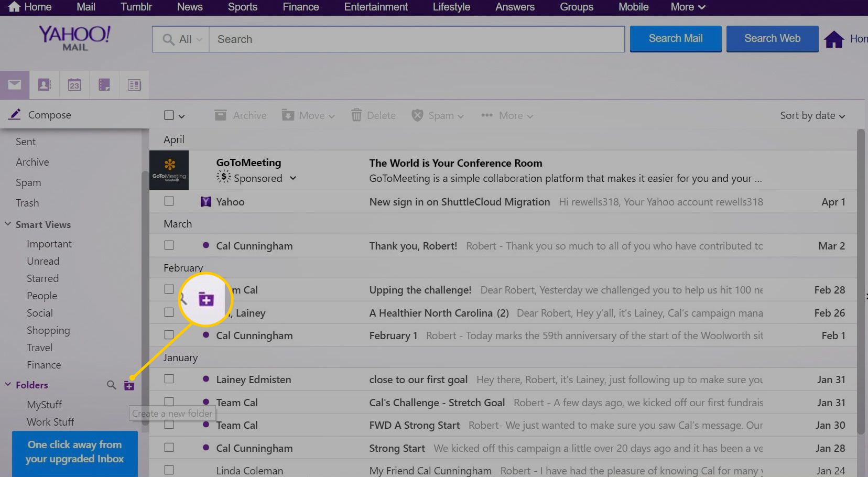Click the Search Web button
The width and height of the screenshot is (868, 477).
tap(772, 39)
